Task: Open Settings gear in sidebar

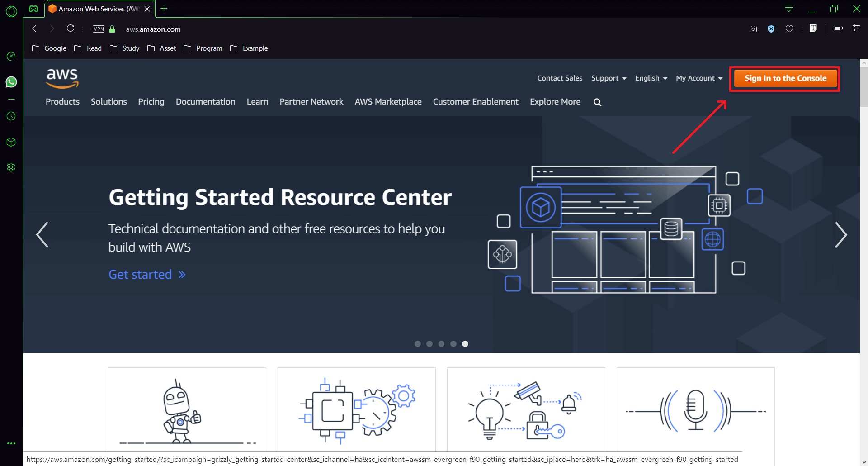Action: pyautogui.click(x=11, y=167)
